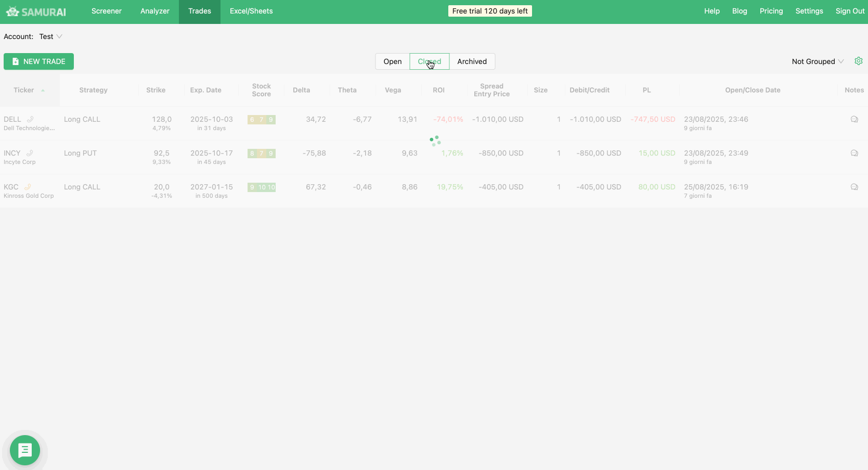The width and height of the screenshot is (868, 470).
Task: Toggle the Closed trades filter
Action: point(430,61)
